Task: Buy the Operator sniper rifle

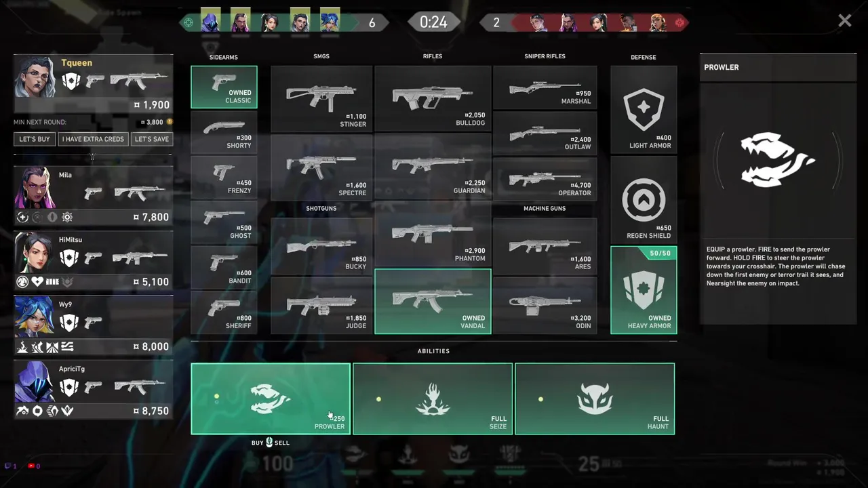Action: coord(545,178)
